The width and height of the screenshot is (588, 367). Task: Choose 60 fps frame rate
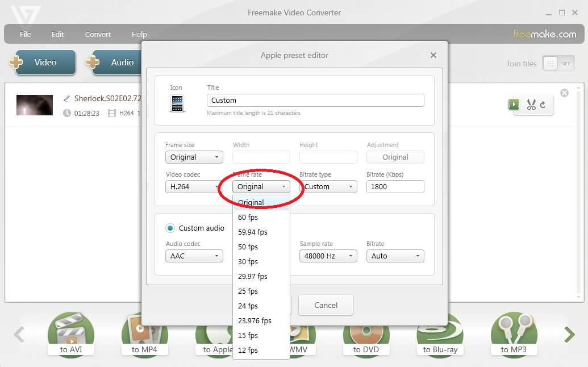pyautogui.click(x=261, y=218)
